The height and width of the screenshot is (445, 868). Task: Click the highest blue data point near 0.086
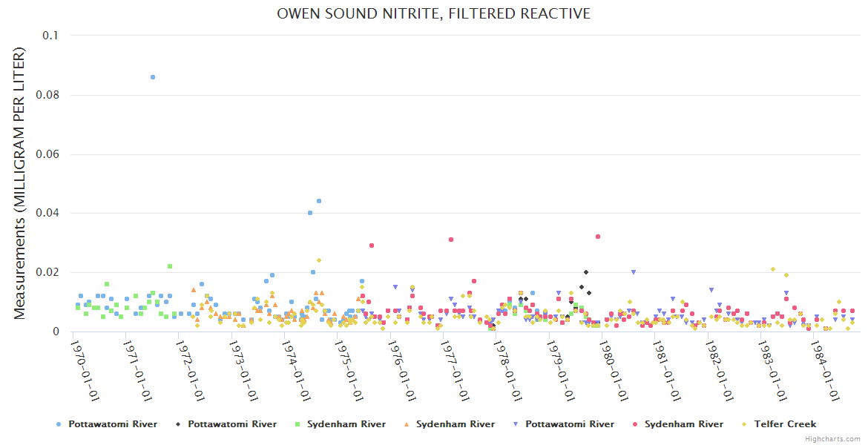[153, 77]
